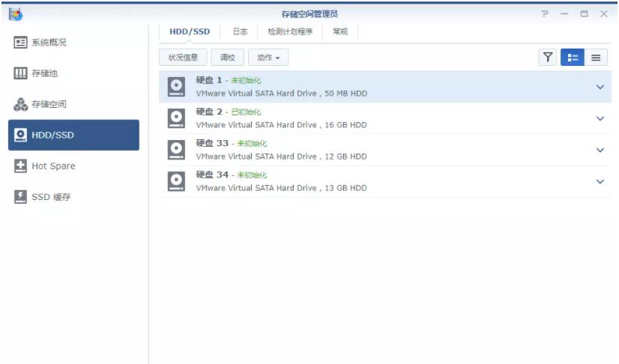Click the hard drive icon for 硬盘 33
The height and width of the screenshot is (364, 619).
click(x=176, y=150)
